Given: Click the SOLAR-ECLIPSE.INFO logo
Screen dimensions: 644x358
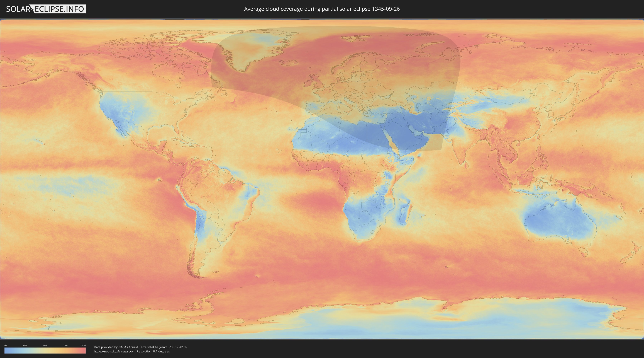Looking at the screenshot, I should point(46,9).
